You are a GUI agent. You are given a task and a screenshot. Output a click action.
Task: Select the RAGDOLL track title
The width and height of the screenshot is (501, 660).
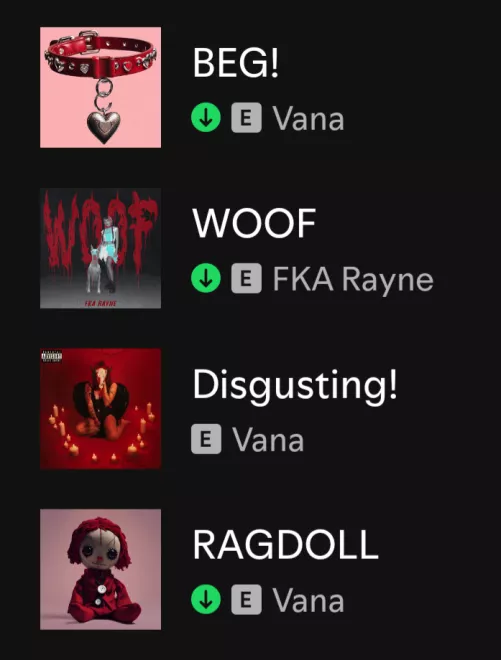(x=285, y=545)
